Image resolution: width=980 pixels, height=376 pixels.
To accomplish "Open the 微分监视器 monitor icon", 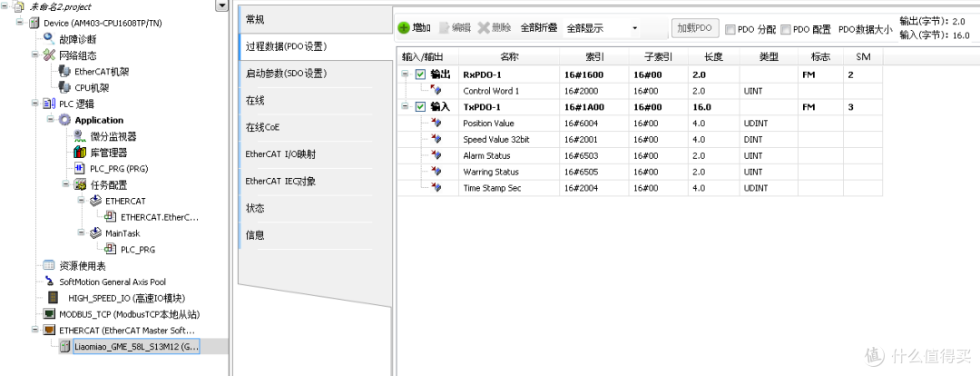I will (x=79, y=135).
